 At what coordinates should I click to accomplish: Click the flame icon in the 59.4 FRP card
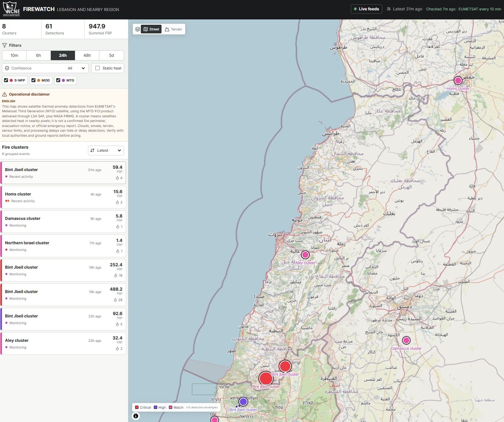(x=117, y=178)
